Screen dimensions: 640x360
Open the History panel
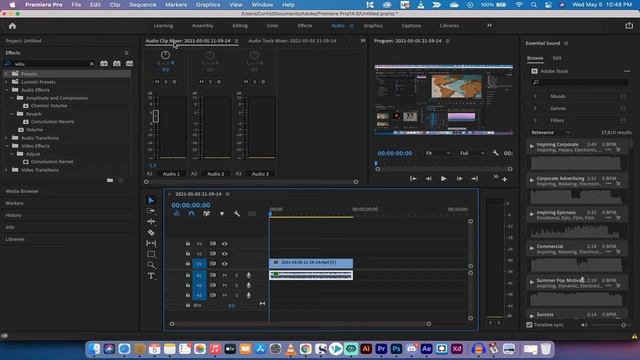pos(13,215)
